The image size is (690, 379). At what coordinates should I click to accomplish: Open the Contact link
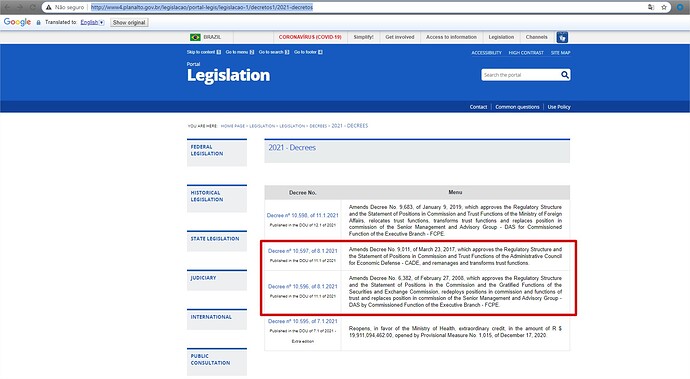coord(478,107)
